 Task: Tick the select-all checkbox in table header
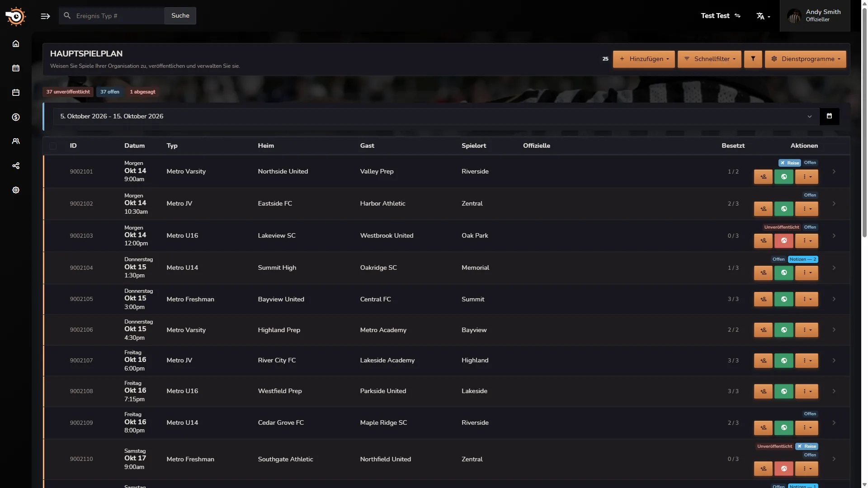pos(53,146)
